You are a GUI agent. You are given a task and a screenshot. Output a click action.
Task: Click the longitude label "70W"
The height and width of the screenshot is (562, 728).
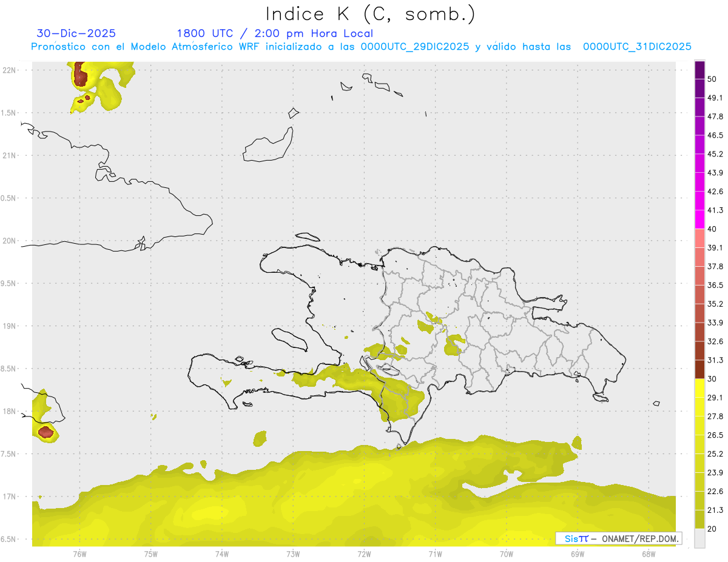coord(507,554)
